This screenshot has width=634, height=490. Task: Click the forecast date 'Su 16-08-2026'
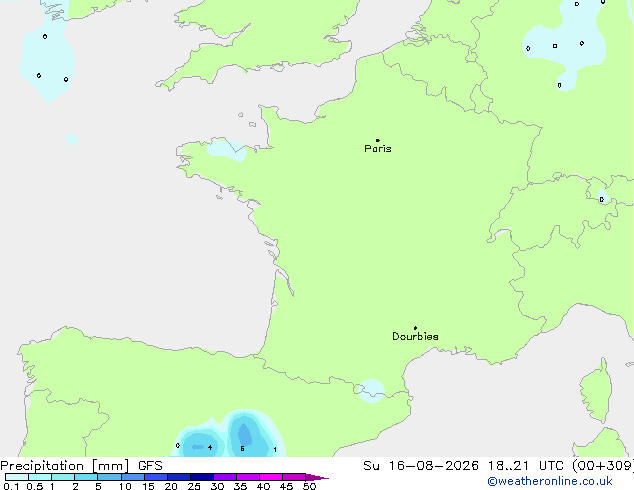point(421,466)
